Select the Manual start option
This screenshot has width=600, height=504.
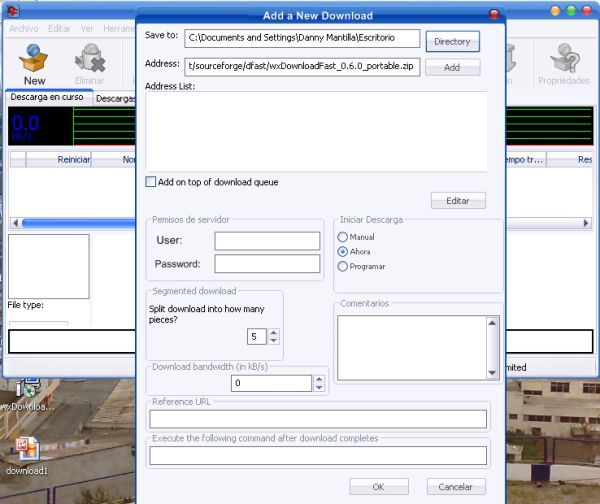(342, 237)
